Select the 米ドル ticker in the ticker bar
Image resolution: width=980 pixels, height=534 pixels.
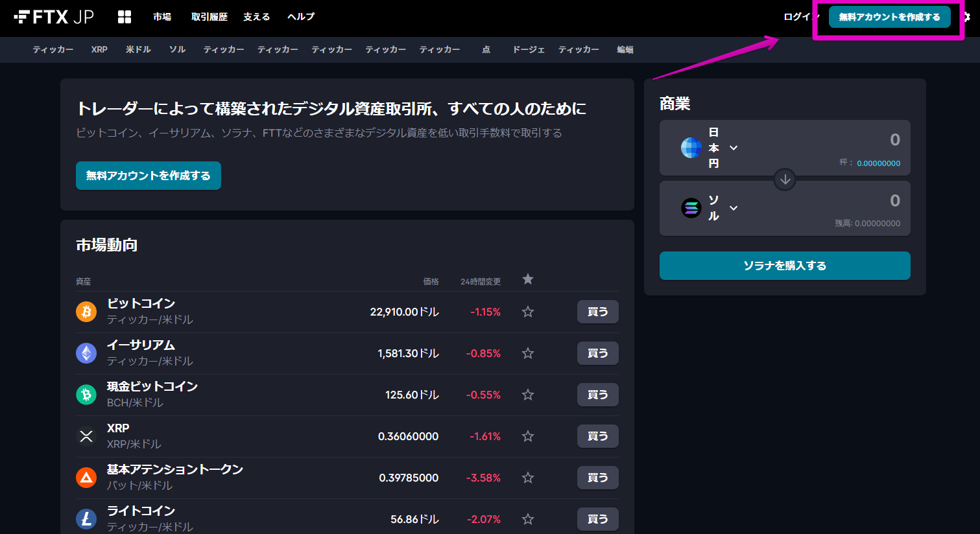click(138, 49)
